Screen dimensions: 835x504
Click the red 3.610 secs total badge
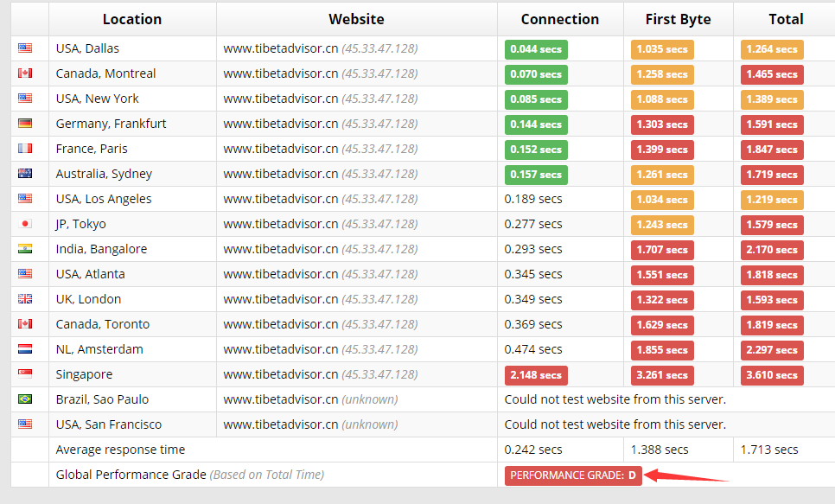(x=772, y=375)
